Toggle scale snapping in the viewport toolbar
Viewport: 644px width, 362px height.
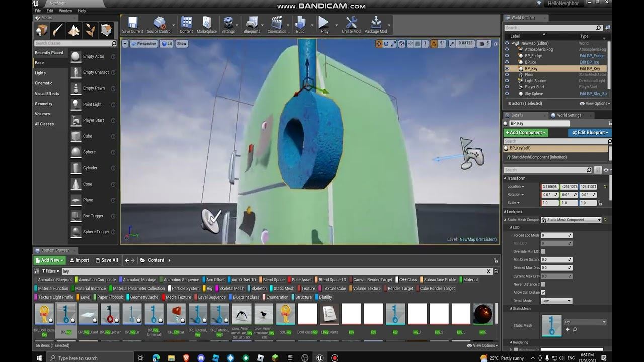452,44
